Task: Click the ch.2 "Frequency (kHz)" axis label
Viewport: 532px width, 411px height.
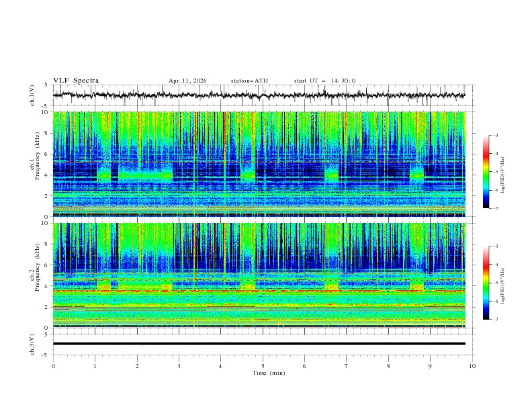Action: 37,267
